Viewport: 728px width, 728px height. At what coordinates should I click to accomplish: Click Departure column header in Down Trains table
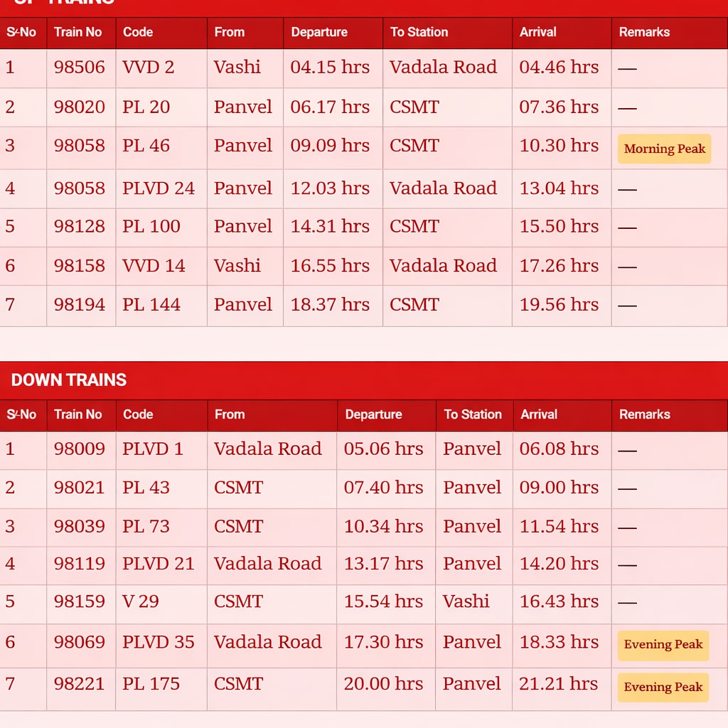pyautogui.click(x=373, y=414)
